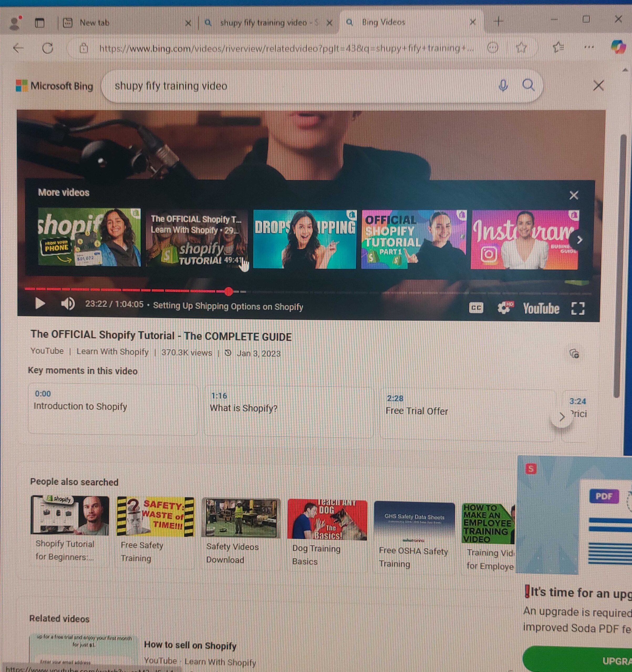632x672 pixels.
Task: Open Safety Videos Download suggestion
Action: [x=241, y=533]
